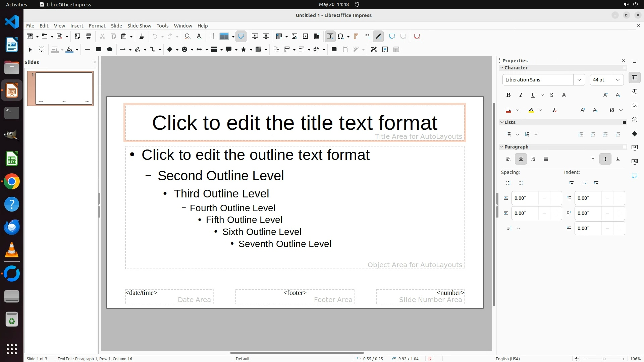Toggle Bold in Character panel
This screenshot has height=362, width=644.
pos(508,95)
